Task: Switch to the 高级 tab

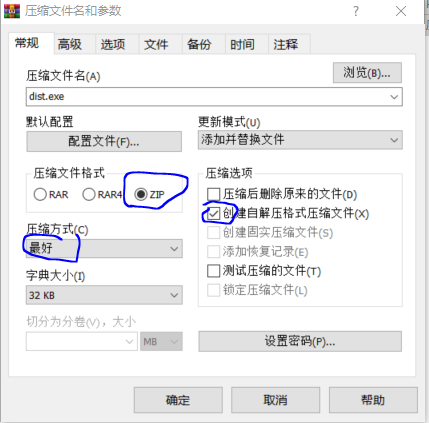Action: click(70, 44)
